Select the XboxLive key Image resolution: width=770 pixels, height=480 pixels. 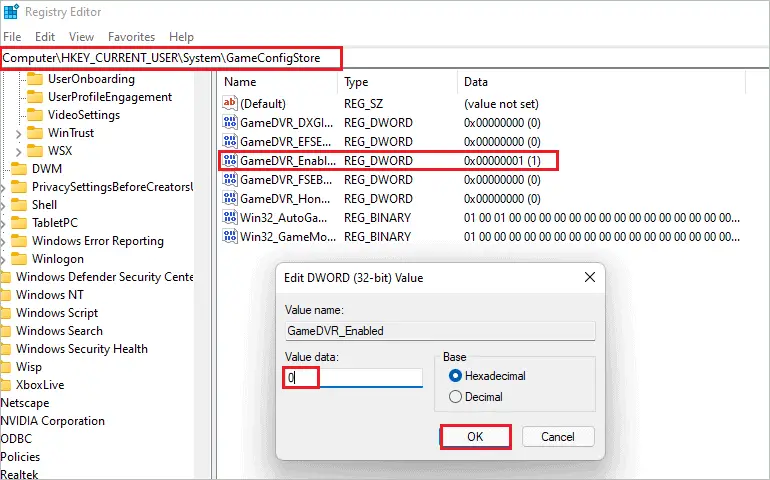[x=40, y=385]
